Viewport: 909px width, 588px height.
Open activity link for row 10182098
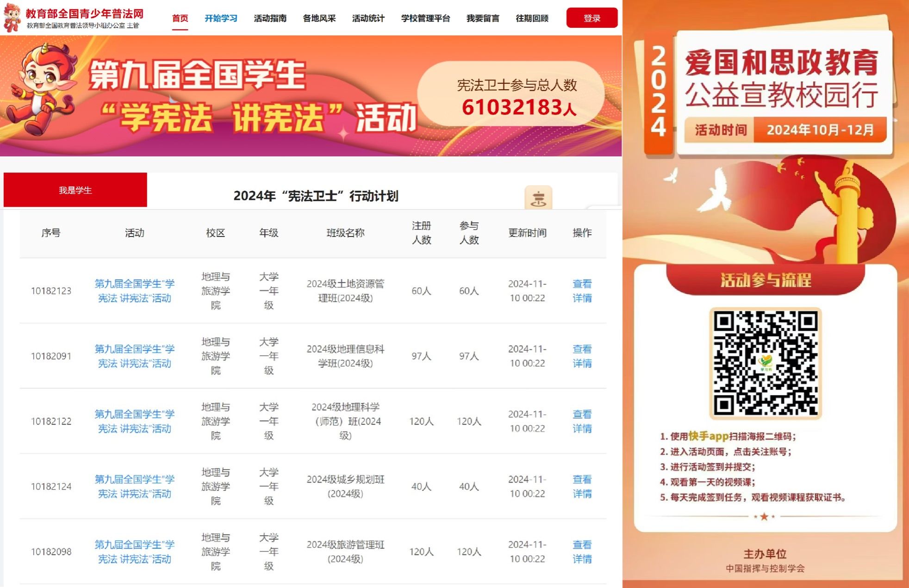click(135, 552)
